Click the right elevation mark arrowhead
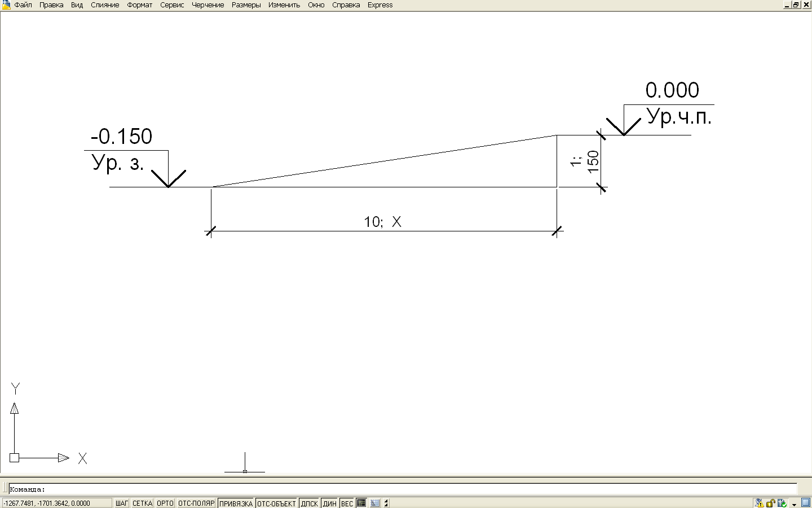The height and width of the screenshot is (508, 812). [624, 126]
